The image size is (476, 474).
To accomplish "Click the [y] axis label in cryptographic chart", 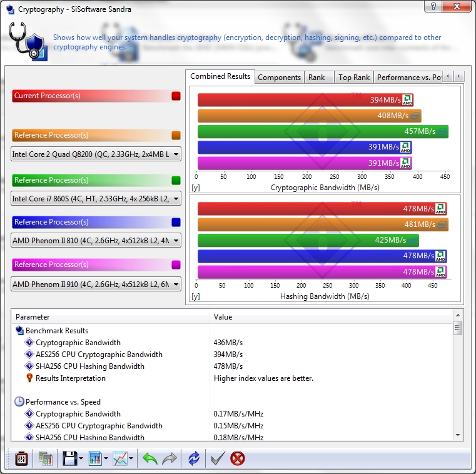I will click(x=196, y=188).
